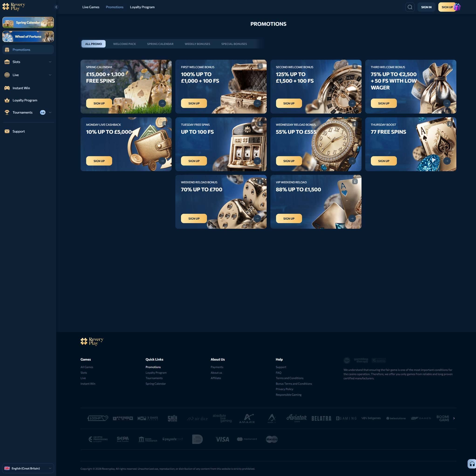Click the Sign In button

[426, 7]
